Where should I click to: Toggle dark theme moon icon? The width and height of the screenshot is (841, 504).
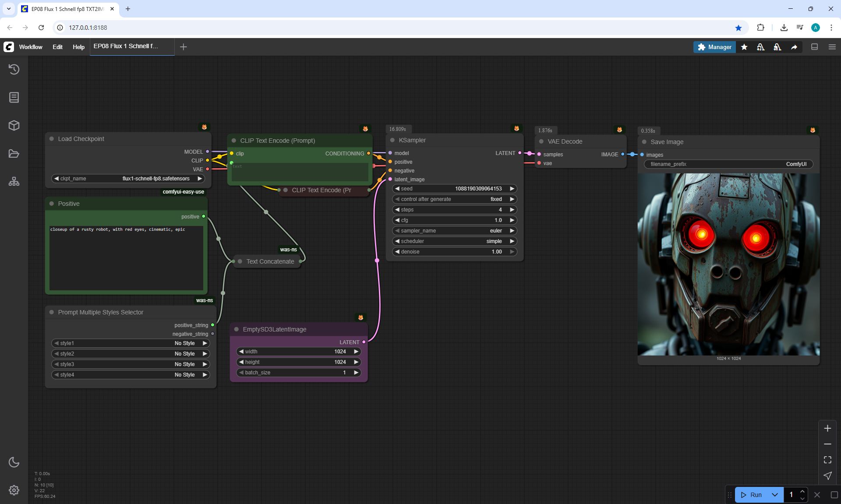pyautogui.click(x=14, y=462)
